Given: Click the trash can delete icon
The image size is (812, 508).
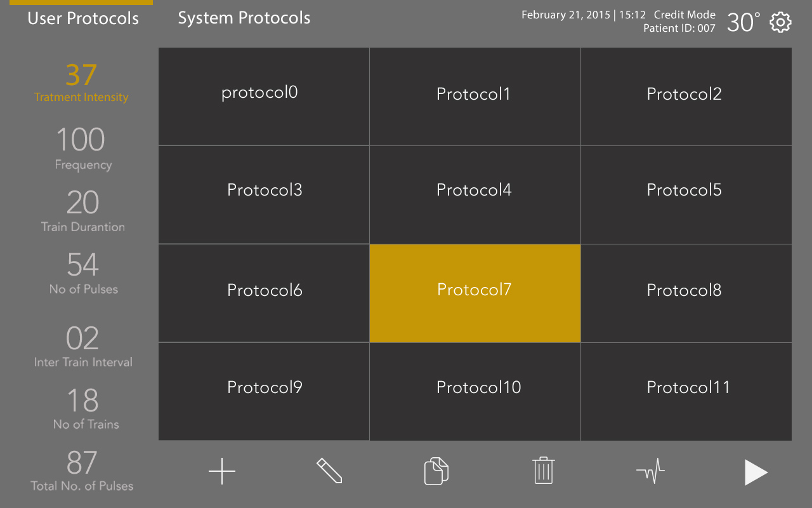Looking at the screenshot, I should 544,471.
